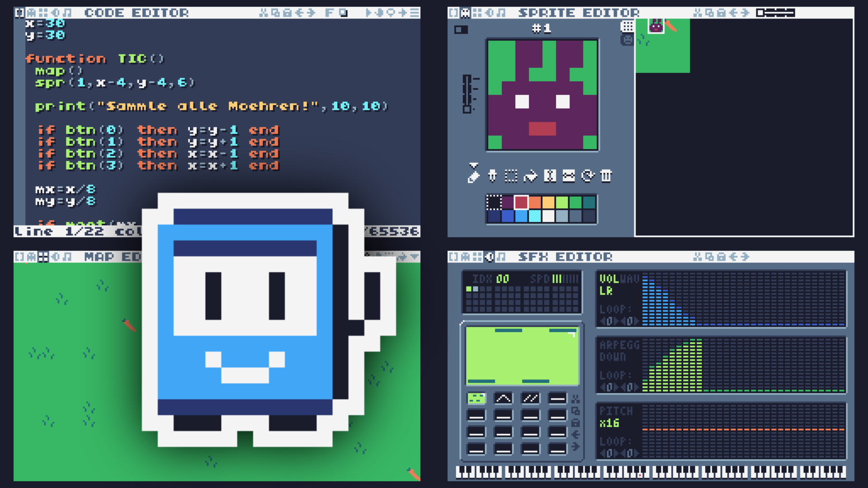Select the trash/delete tool in Sprite Editor
Viewport: 868px width, 488px height.
click(x=606, y=176)
